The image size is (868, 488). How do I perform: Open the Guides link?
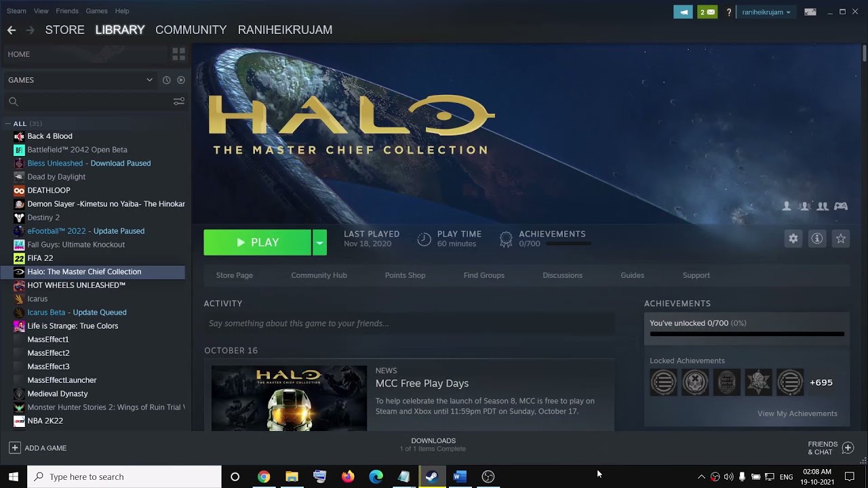pos(632,275)
